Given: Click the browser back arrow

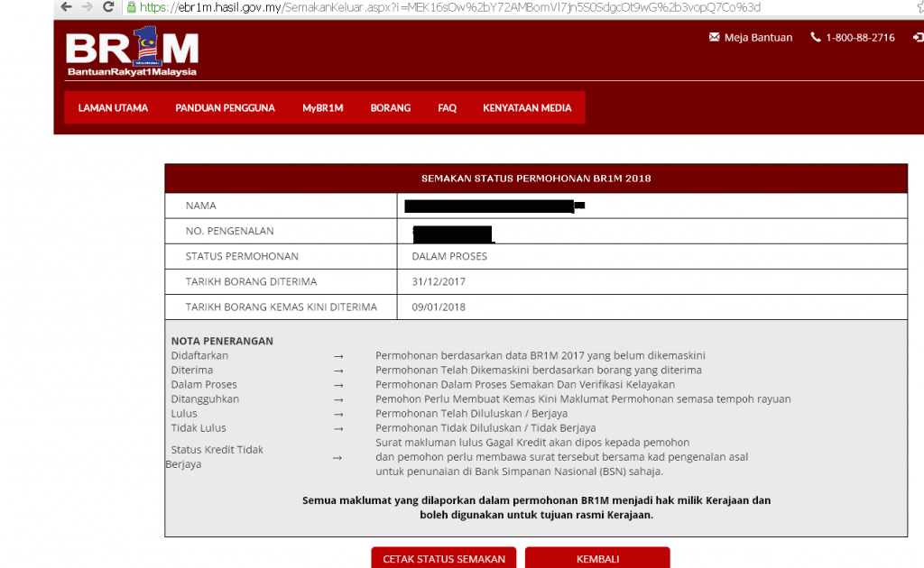Looking at the screenshot, I should [66, 7].
